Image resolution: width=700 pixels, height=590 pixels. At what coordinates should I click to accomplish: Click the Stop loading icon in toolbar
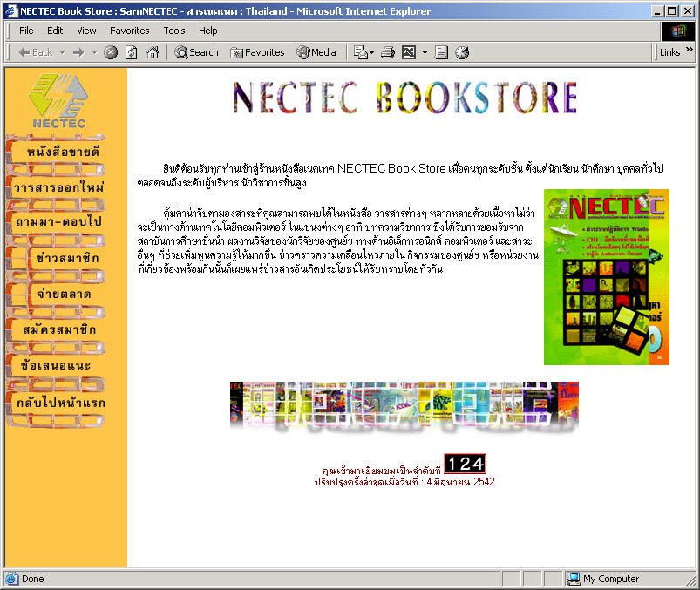click(111, 52)
